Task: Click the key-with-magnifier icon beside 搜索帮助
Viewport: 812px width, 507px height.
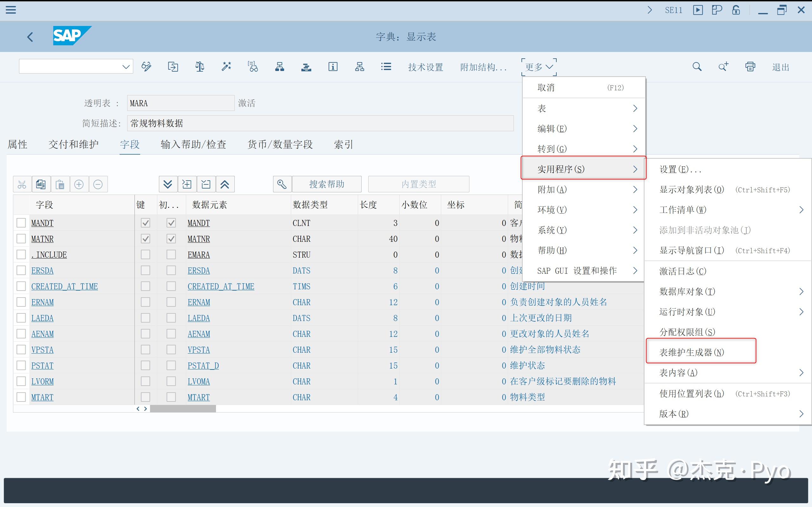Action: tap(282, 184)
